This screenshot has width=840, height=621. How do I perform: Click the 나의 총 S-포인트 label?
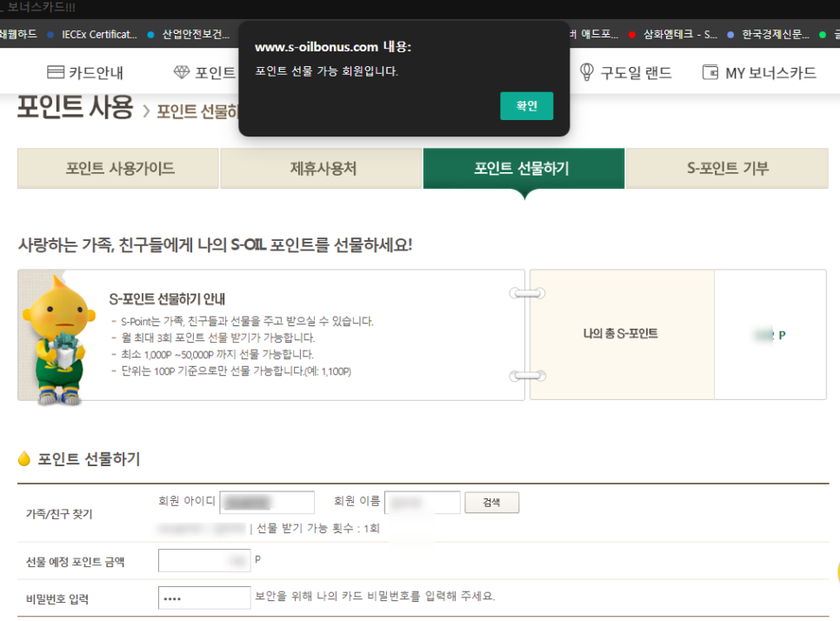coord(620,334)
